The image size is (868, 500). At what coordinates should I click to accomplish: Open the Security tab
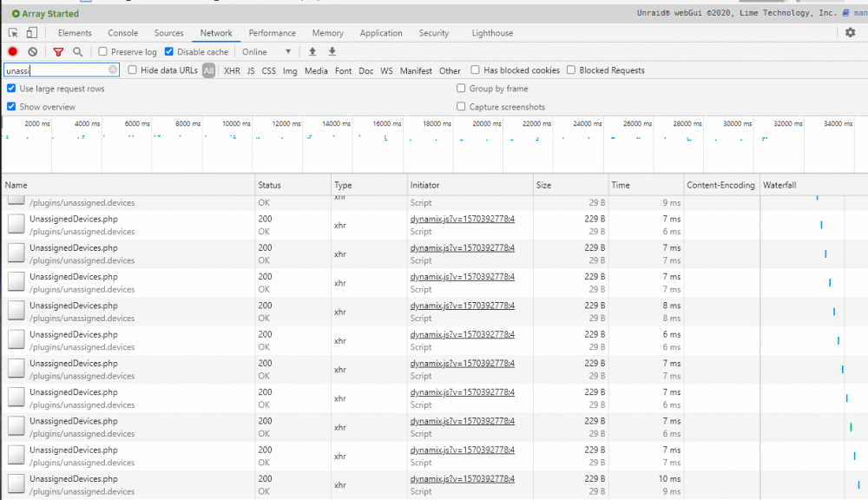[x=433, y=33]
